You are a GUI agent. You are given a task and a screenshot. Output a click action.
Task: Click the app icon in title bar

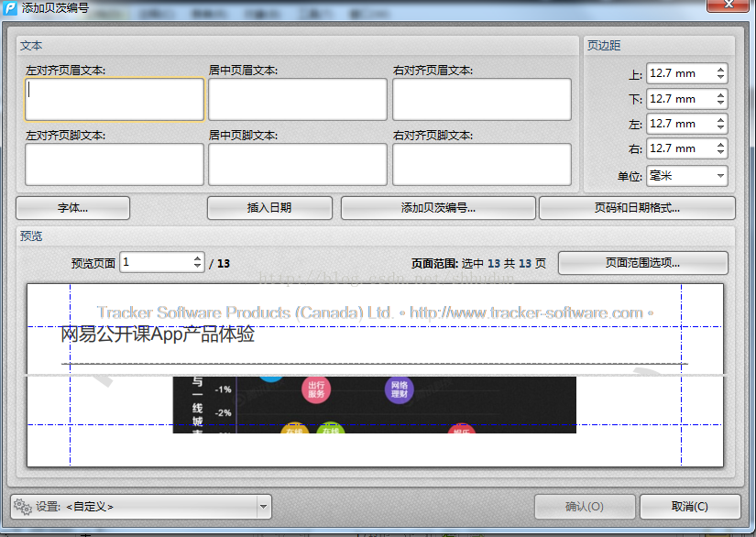10,8
